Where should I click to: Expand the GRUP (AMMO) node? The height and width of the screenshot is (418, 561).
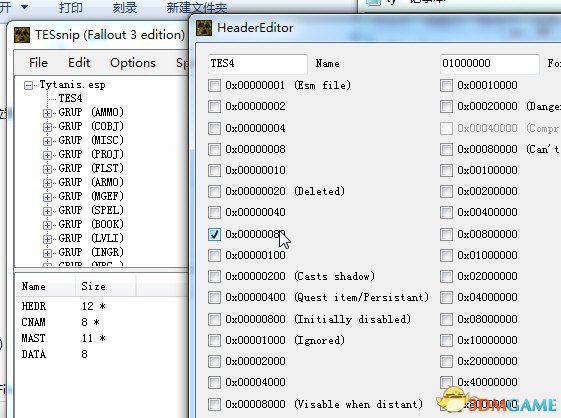tap(47, 113)
